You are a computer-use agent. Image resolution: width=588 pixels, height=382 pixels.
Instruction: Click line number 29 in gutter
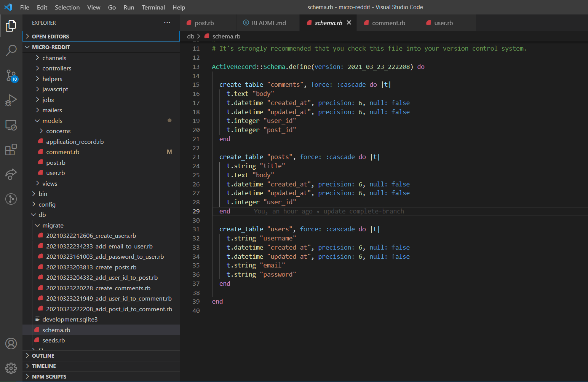point(196,211)
